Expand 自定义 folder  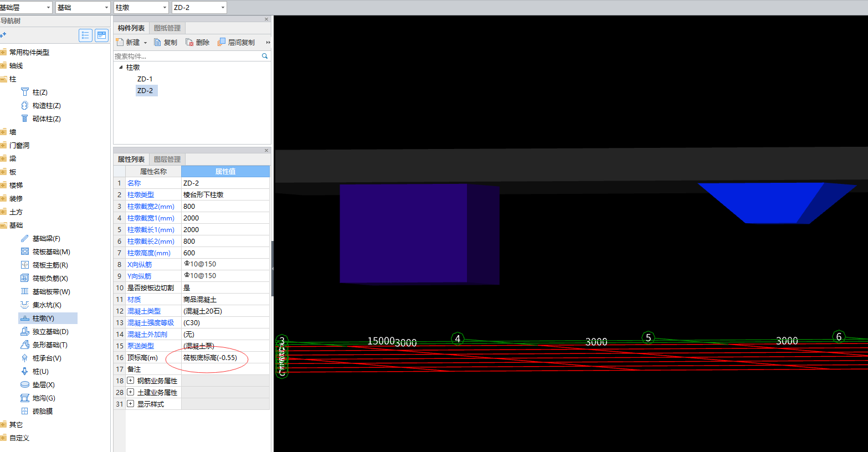tap(3, 438)
